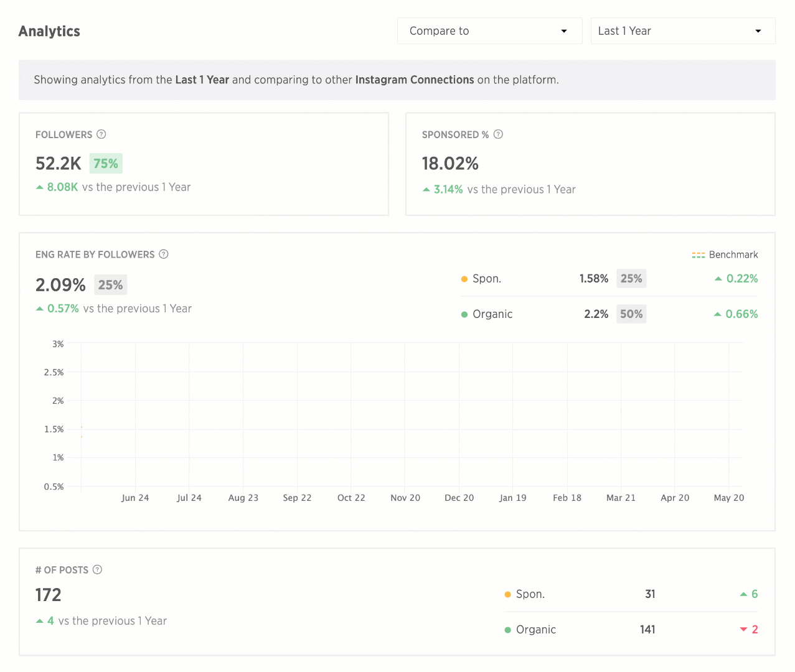Image resolution: width=795 pixels, height=672 pixels.
Task: Click the 1.58% Spon. engagement value
Action: [594, 279]
